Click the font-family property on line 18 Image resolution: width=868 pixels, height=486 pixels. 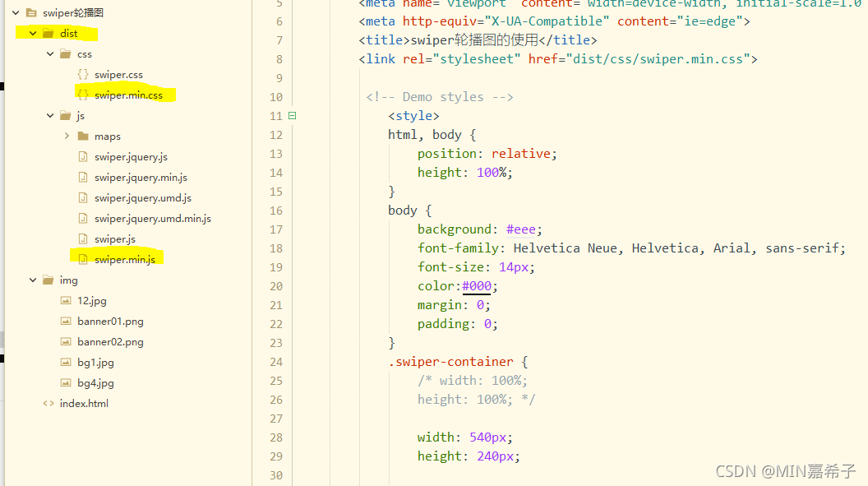click(458, 248)
